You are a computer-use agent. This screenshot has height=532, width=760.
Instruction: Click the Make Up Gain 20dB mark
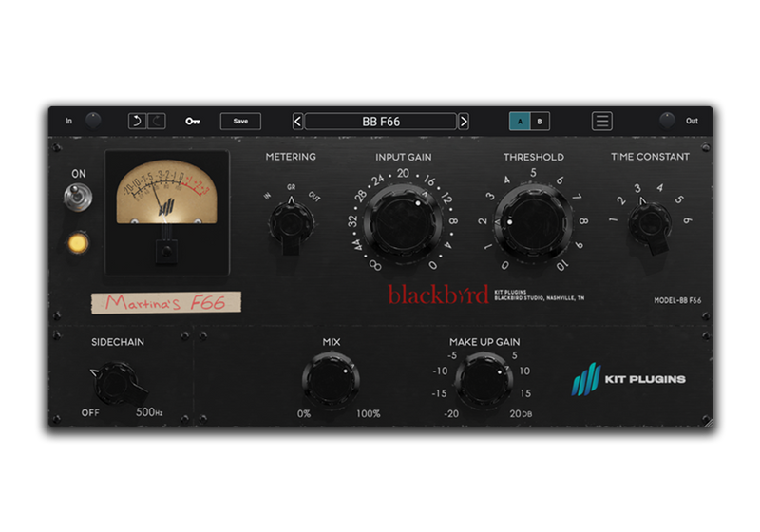pos(521,414)
